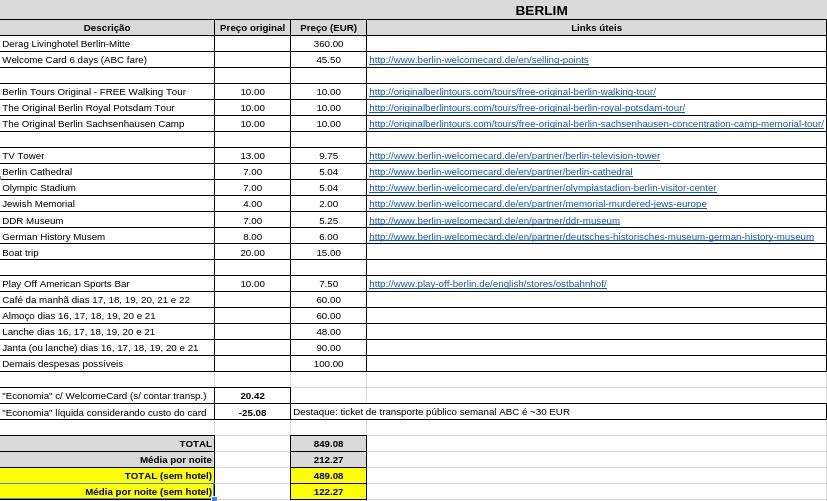Select the -25.08 net savings cell

click(252, 412)
